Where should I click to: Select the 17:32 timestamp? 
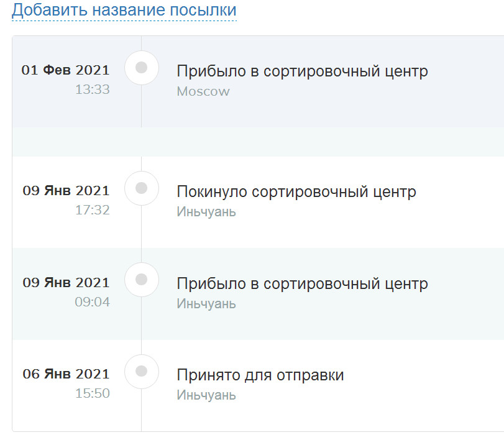92,210
